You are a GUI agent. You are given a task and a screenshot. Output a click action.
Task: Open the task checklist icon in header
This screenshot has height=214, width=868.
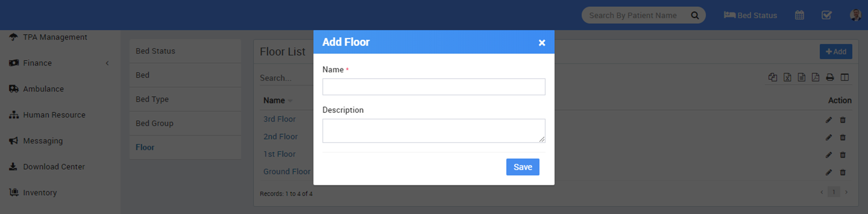827,15
